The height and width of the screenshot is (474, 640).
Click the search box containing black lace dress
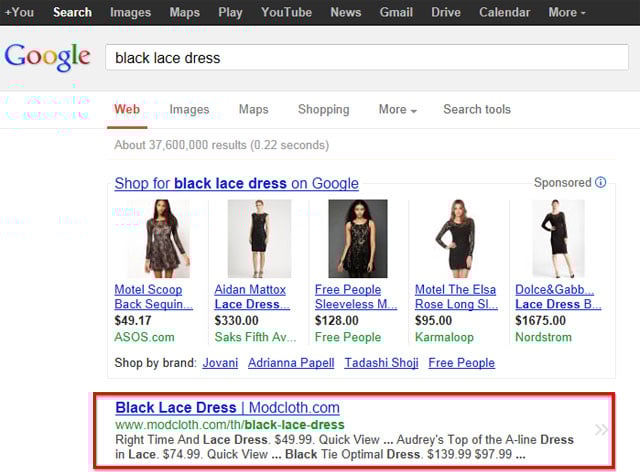(367, 58)
